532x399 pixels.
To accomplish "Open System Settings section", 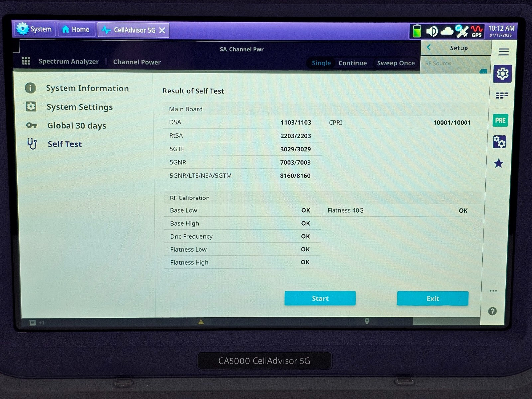I will click(x=79, y=107).
